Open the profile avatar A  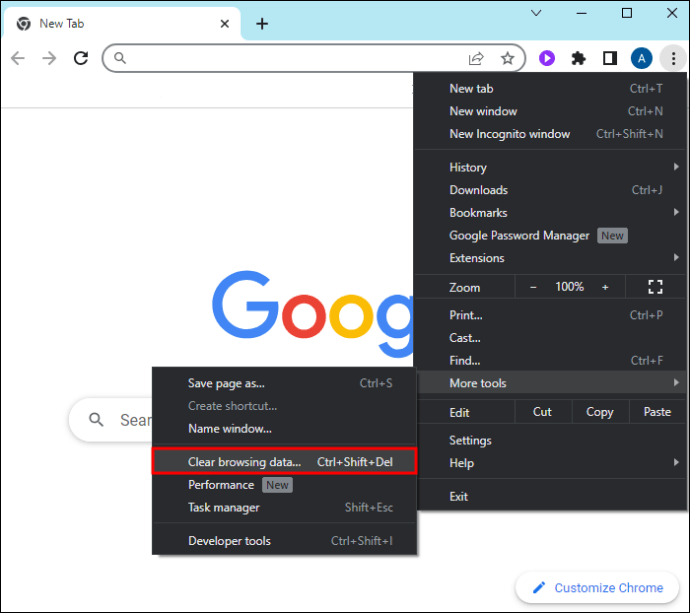(x=641, y=58)
